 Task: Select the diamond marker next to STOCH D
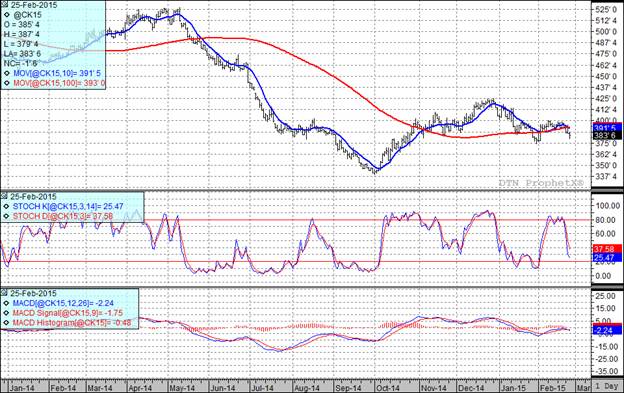click(x=6, y=216)
